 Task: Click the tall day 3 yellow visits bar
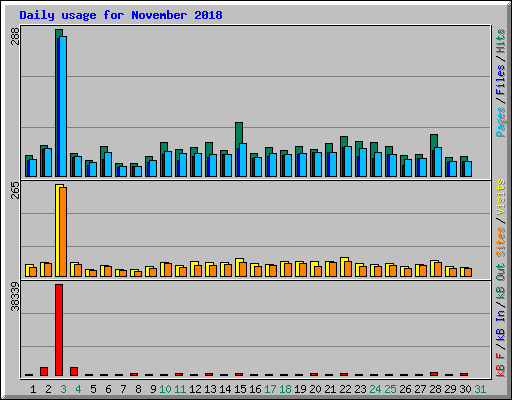click(58, 230)
